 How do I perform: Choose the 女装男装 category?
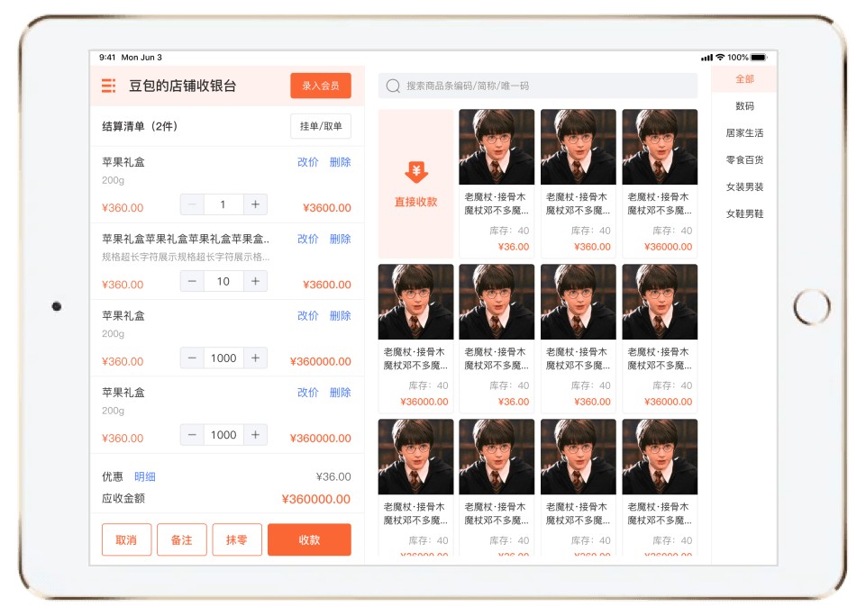(744, 186)
